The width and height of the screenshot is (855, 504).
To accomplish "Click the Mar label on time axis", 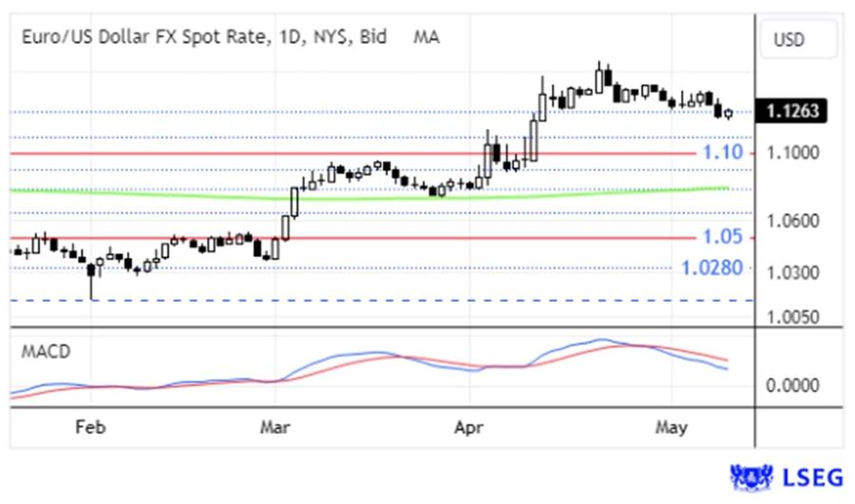I will pyautogui.click(x=275, y=427).
